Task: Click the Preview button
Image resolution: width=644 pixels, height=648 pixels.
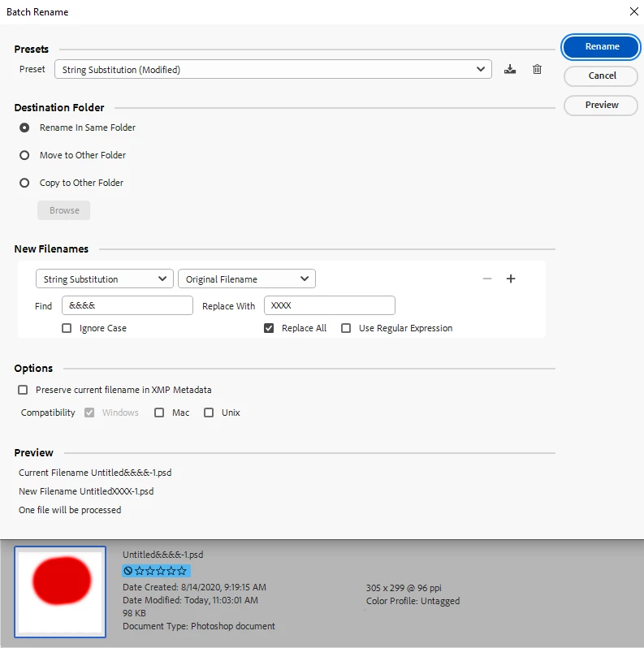Action: click(x=601, y=105)
